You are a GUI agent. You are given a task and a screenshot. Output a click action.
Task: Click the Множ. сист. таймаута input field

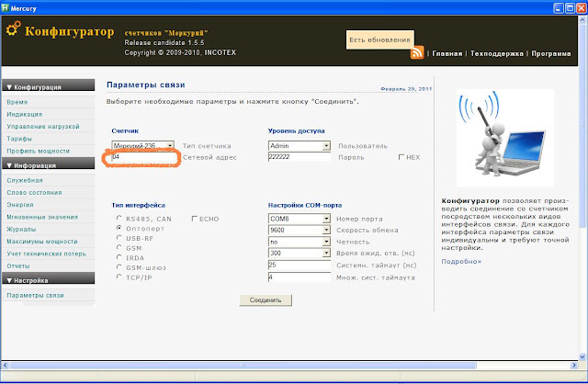[300, 277]
